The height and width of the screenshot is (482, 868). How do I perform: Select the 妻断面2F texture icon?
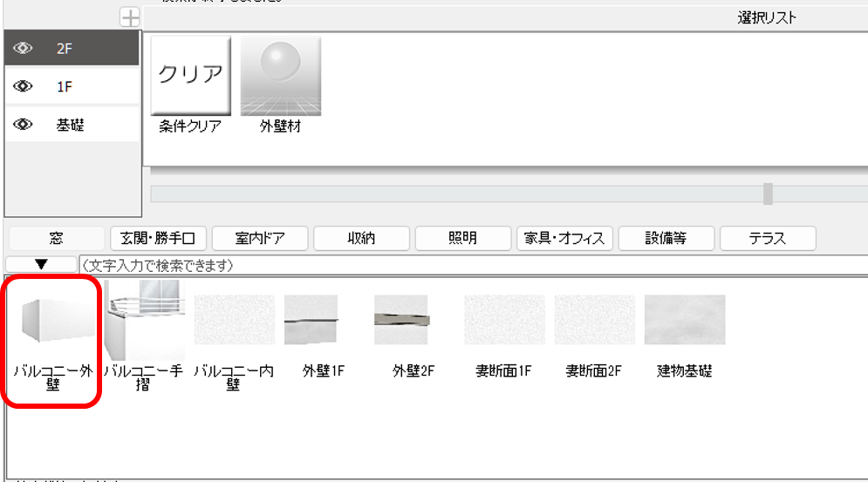point(593,321)
